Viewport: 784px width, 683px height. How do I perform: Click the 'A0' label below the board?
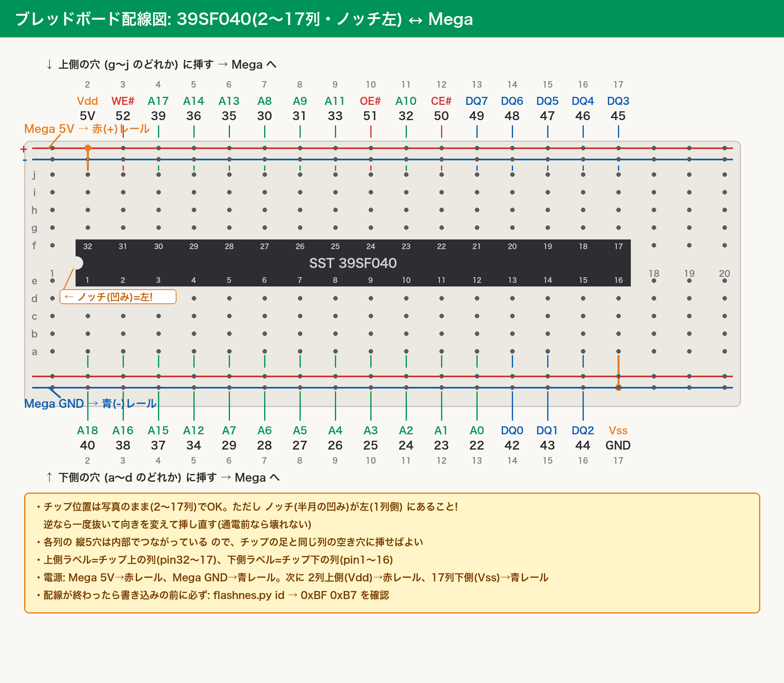point(476,430)
